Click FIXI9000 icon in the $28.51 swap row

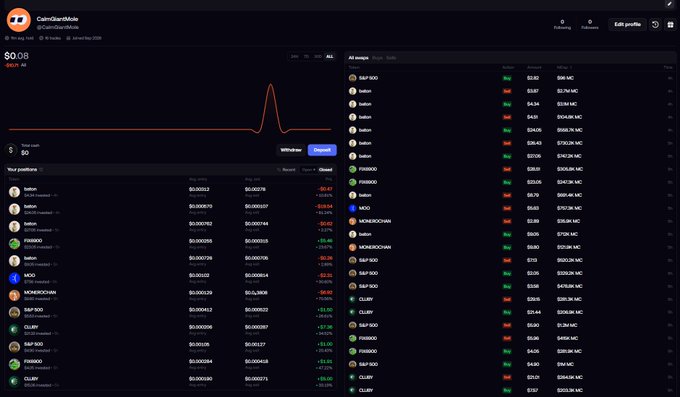point(353,169)
